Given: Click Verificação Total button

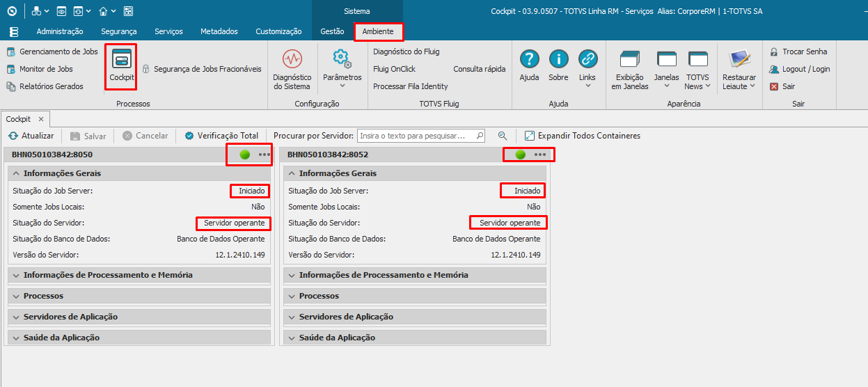Looking at the screenshot, I should coord(221,136).
